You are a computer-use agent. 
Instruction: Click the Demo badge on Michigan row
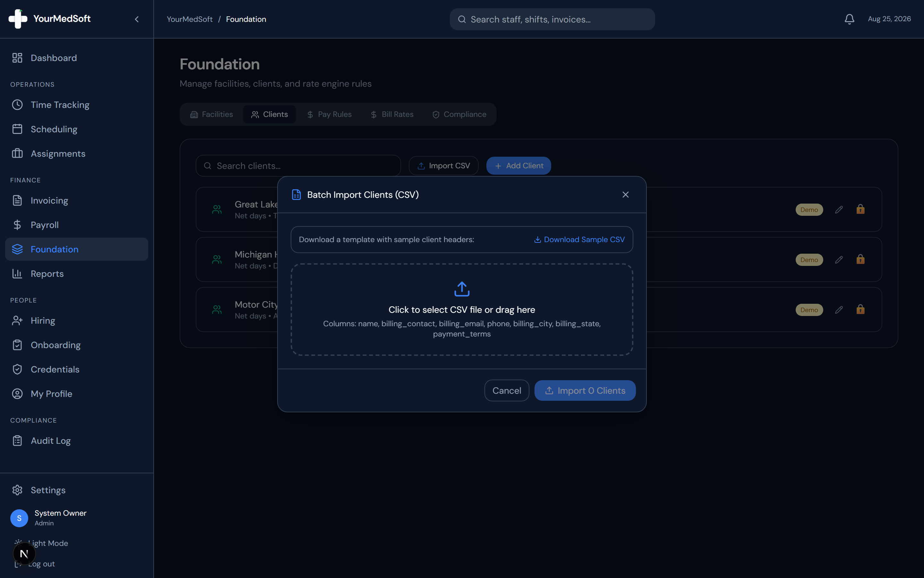click(809, 259)
